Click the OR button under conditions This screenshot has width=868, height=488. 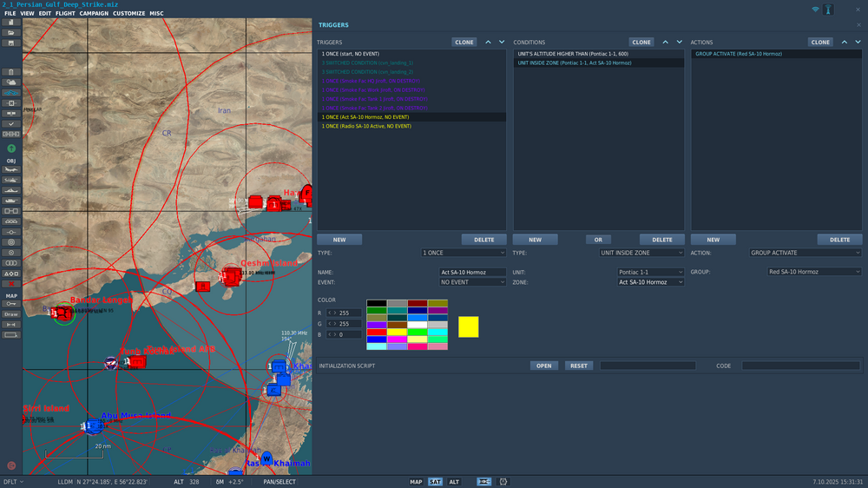coord(597,240)
